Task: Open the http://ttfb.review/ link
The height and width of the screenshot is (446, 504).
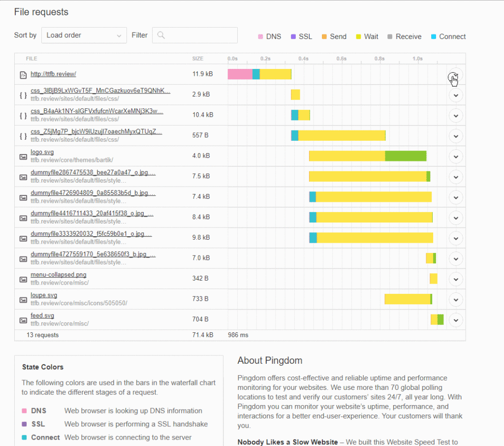Action: (53, 74)
